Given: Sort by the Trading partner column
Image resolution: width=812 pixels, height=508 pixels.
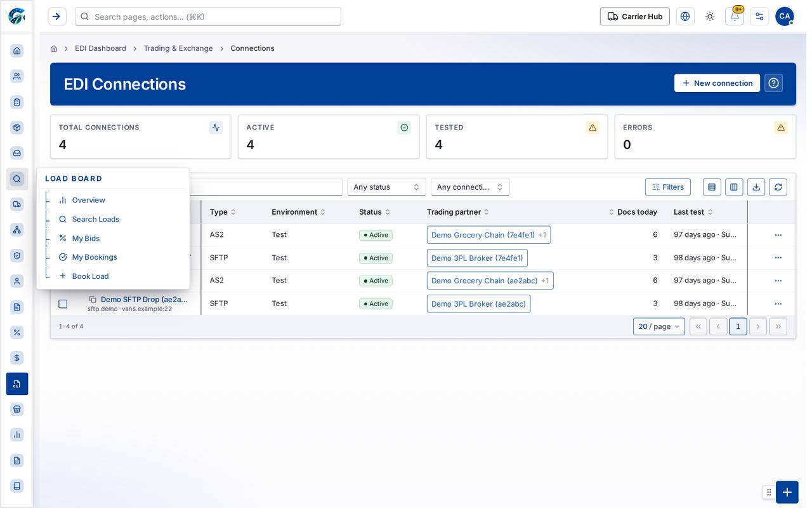Looking at the screenshot, I should [x=458, y=212].
